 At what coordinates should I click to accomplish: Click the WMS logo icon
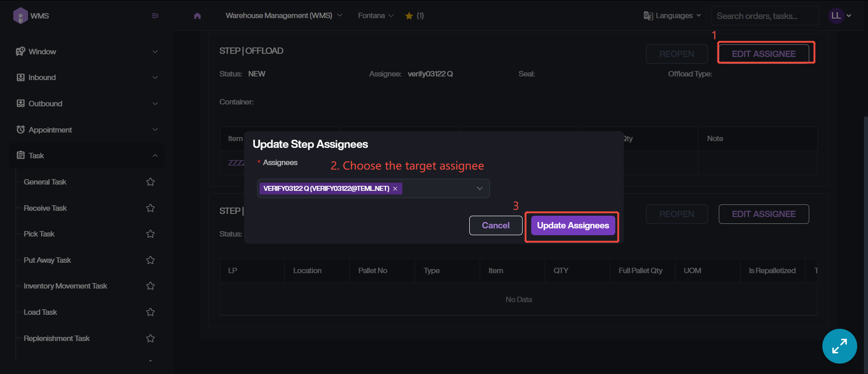tap(20, 16)
